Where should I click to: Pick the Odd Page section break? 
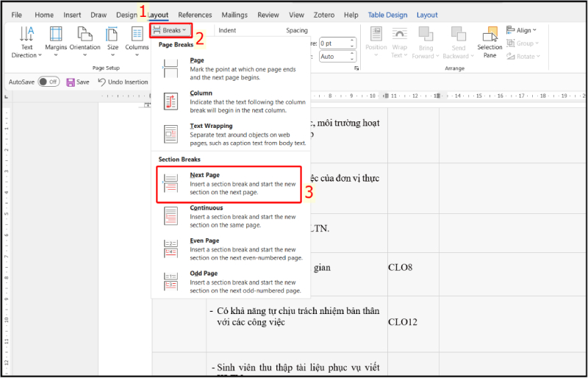pyautogui.click(x=228, y=282)
